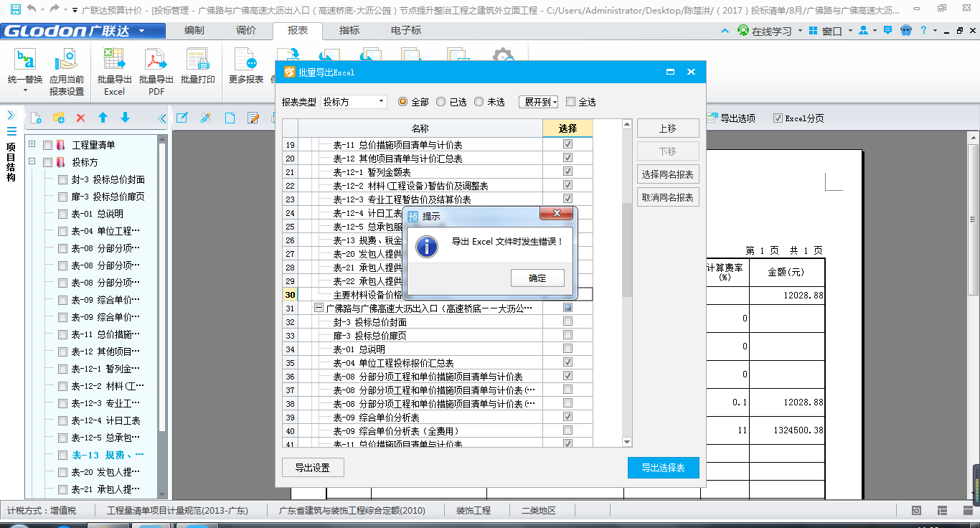Click the 导出选择表 button
The image size is (980, 528).
pos(663,468)
